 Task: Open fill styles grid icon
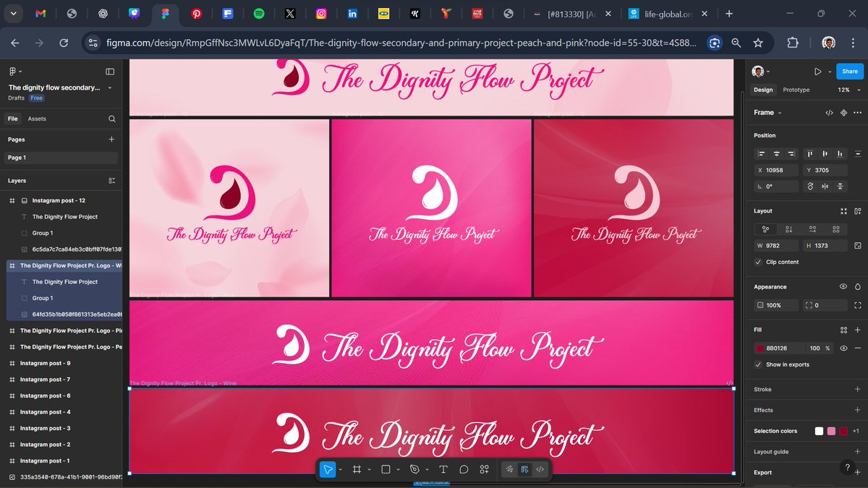click(843, 330)
